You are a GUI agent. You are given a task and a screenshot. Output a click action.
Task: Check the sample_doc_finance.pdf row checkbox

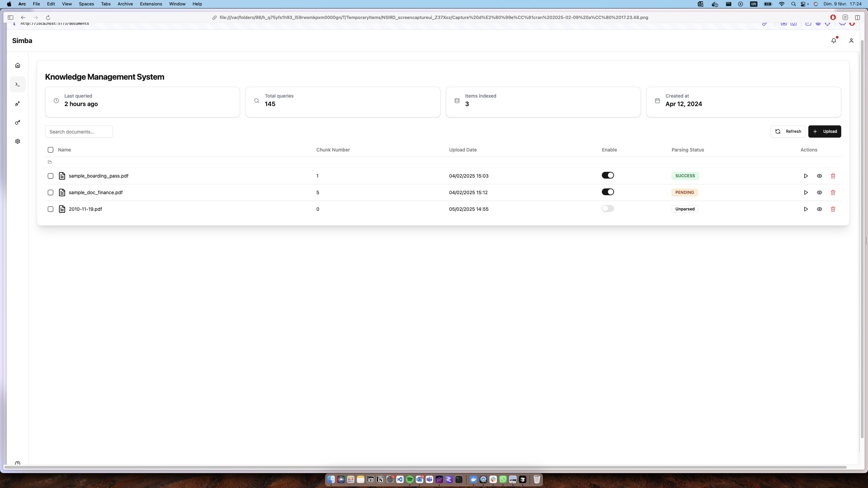click(x=51, y=192)
